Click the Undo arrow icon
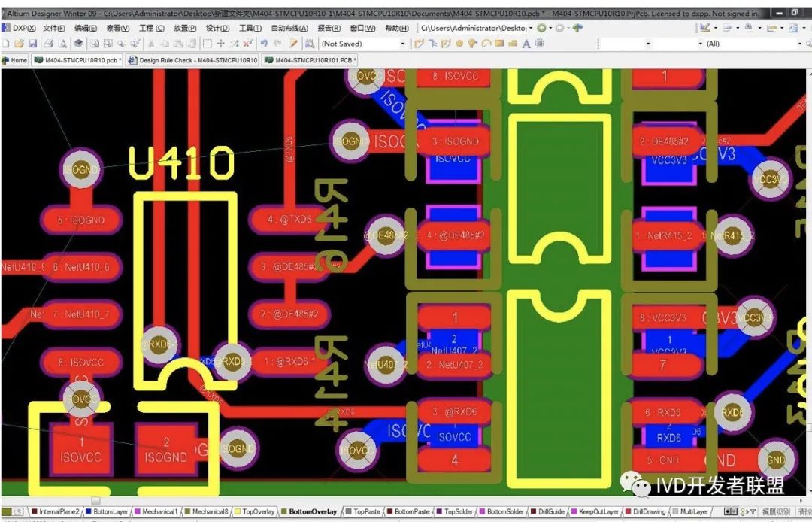This screenshot has height=522, width=812. (x=263, y=44)
